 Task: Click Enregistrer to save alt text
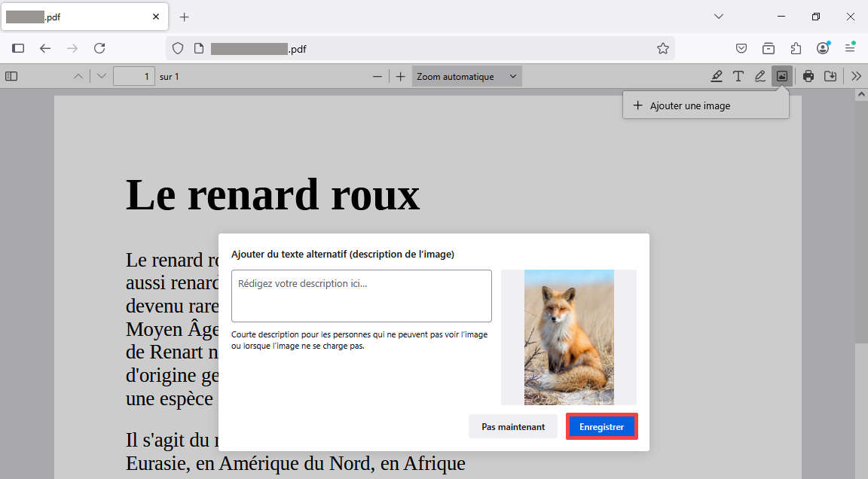(x=601, y=426)
